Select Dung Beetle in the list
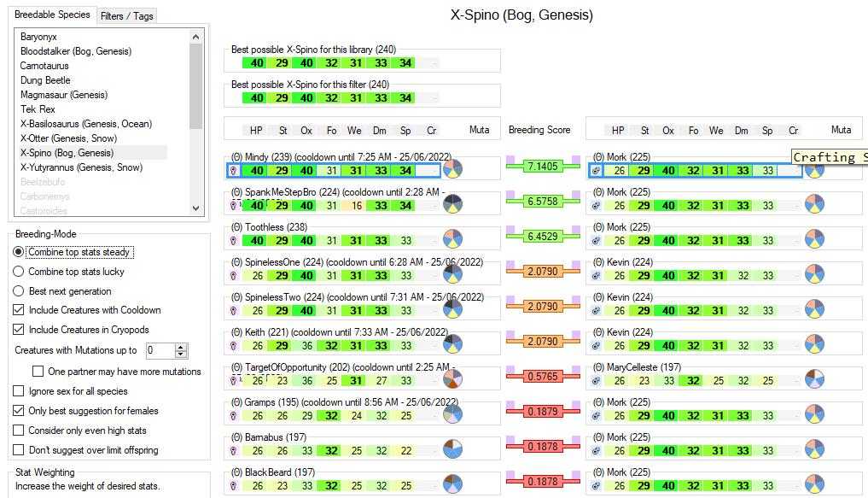 [45, 80]
